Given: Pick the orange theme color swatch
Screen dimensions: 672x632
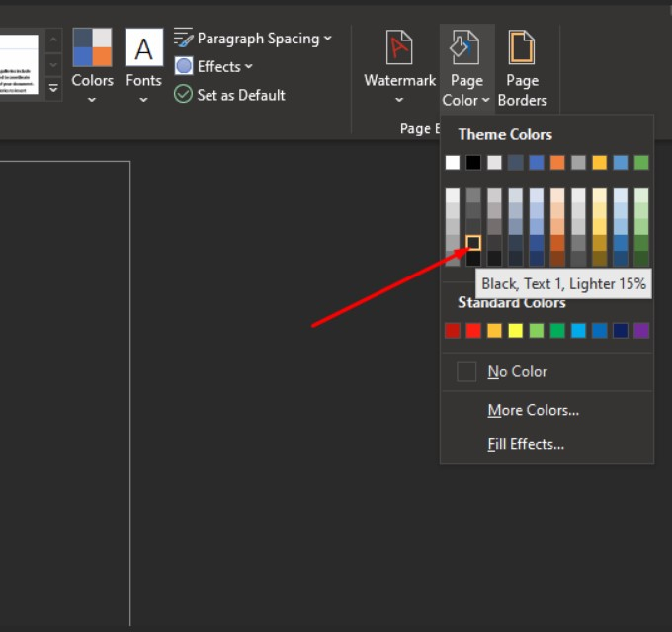Looking at the screenshot, I should [557, 163].
